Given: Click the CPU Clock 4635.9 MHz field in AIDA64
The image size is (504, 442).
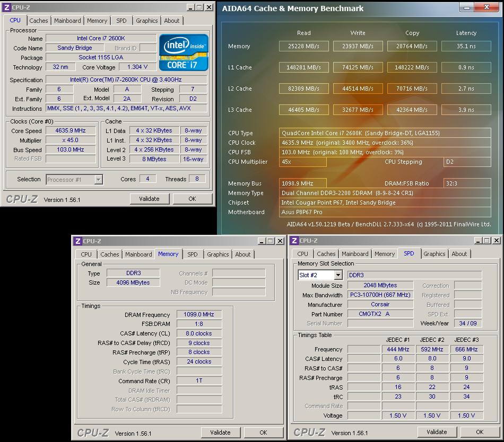Looking at the screenshot, I should tap(385, 143).
